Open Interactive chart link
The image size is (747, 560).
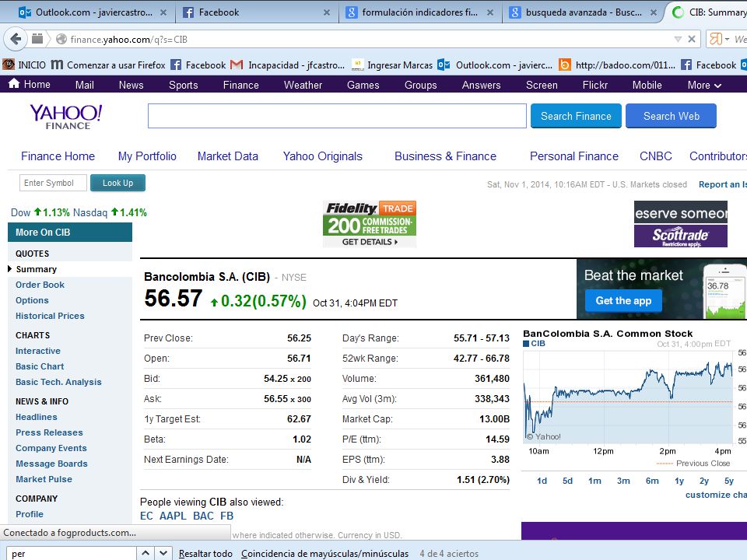(x=38, y=351)
